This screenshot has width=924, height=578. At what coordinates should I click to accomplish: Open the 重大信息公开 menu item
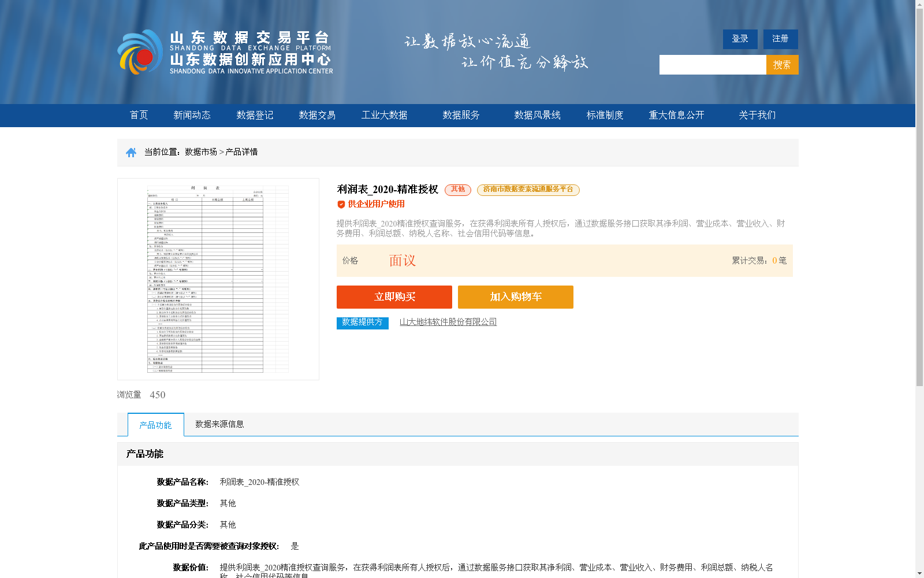[676, 116]
